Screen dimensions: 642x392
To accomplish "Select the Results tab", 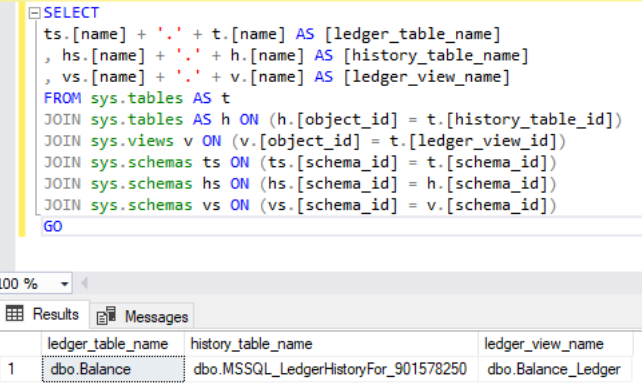I will (44, 314).
